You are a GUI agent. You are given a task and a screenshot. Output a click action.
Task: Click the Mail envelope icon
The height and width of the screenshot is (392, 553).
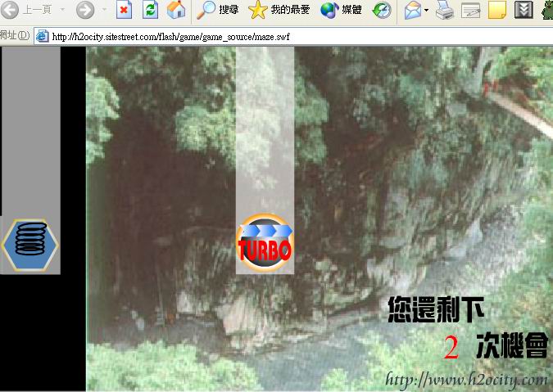click(x=413, y=10)
